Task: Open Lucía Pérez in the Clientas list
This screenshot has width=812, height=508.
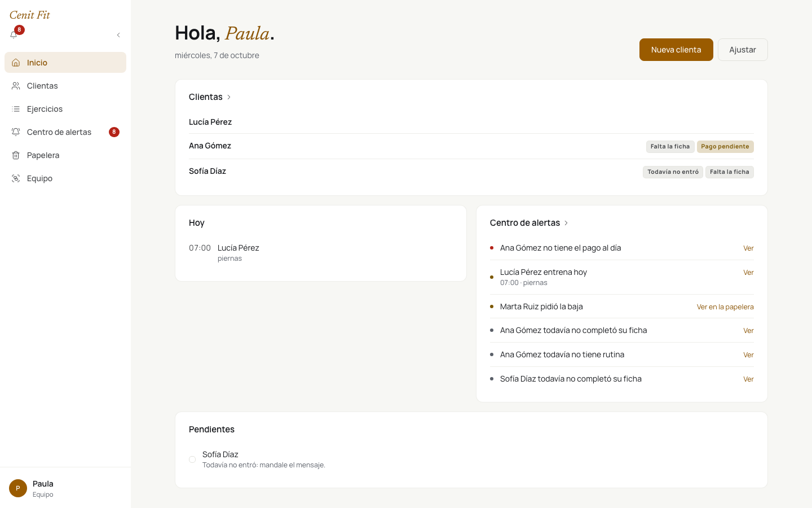Action: (x=471, y=122)
